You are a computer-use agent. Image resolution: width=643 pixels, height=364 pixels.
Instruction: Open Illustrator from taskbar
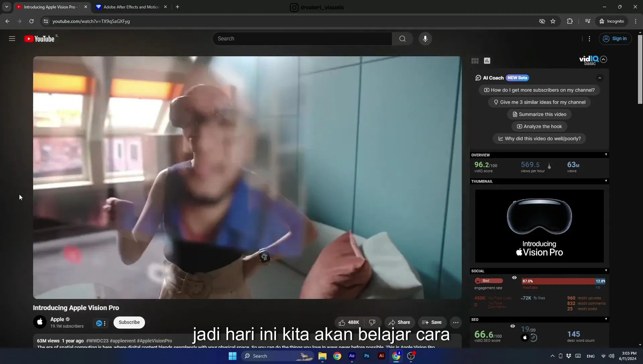coord(381,356)
